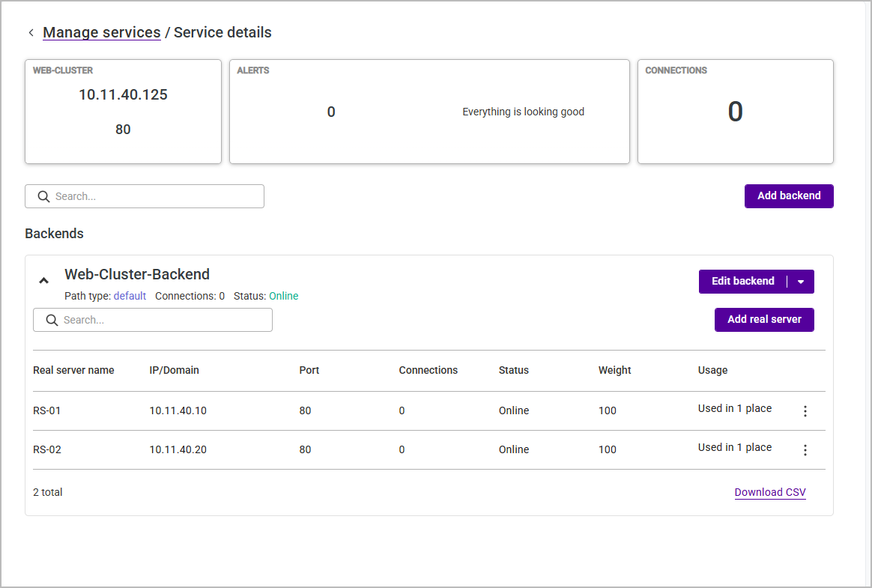Click the Status column header
This screenshot has width=872, height=588.
pos(514,371)
